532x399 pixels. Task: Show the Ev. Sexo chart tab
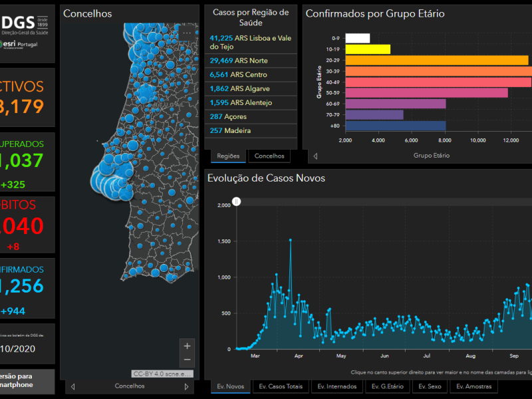coord(430,386)
